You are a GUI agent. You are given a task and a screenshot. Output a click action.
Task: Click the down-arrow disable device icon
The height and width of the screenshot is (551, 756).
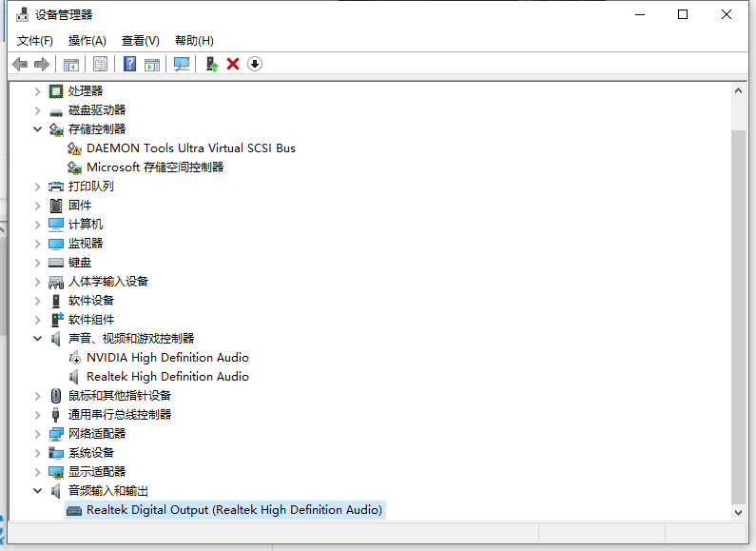pos(255,64)
